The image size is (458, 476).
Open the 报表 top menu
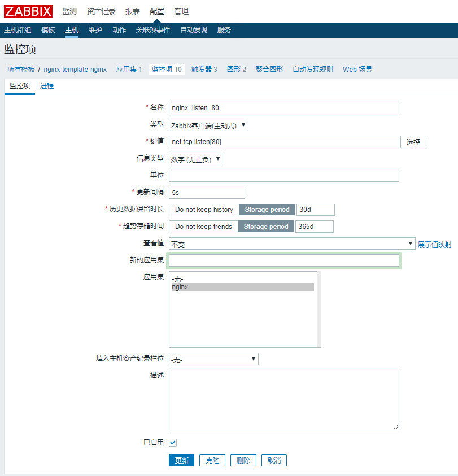pyautogui.click(x=133, y=11)
